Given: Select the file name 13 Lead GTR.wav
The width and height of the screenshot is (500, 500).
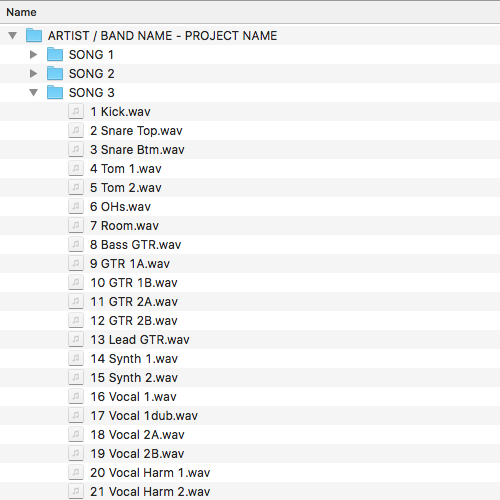Looking at the screenshot, I should [140, 340].
